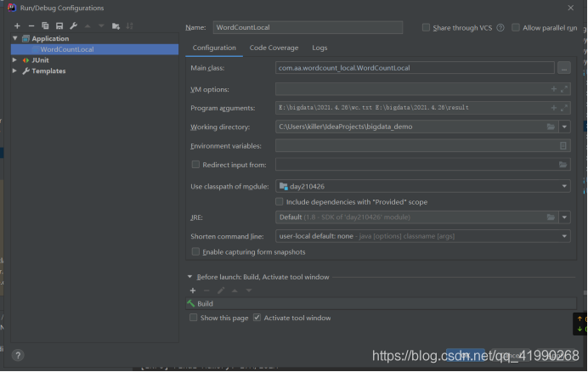
Task: Expand the Program arguments field
Action: pyautogui.click(x=564, y=108)
